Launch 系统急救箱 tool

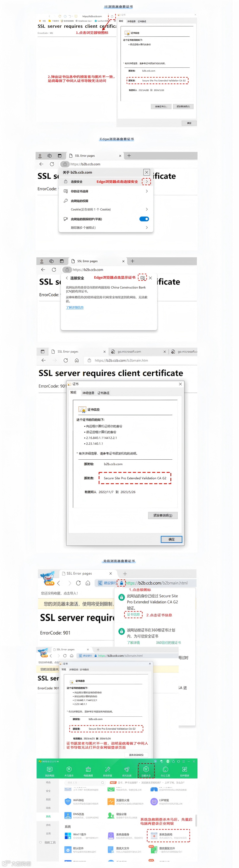point(168,836)
